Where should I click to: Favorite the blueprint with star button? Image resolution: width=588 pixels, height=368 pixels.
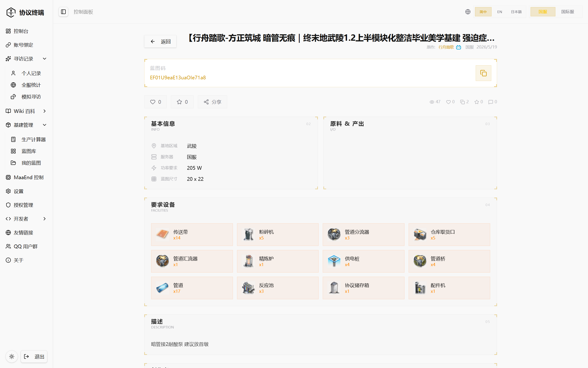point(182,102)
